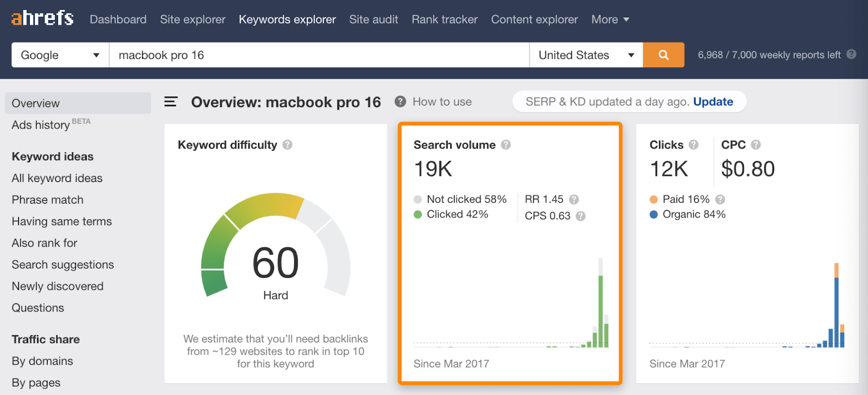Click Since Mar 2017 under Search volume
The width and height of the screenshot is (868, 395).
(451, 364)
